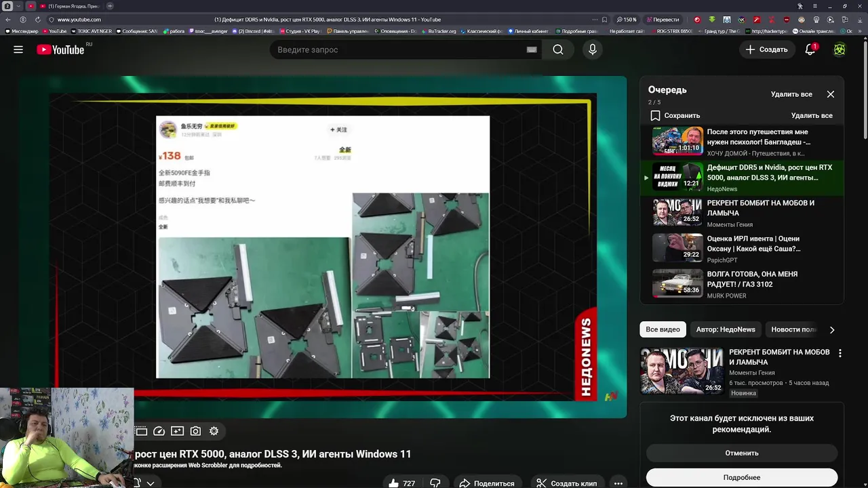This screenshot has height=488, width=868.
Task: Open a new browser tab with plus
Action: tap(110, 6)
